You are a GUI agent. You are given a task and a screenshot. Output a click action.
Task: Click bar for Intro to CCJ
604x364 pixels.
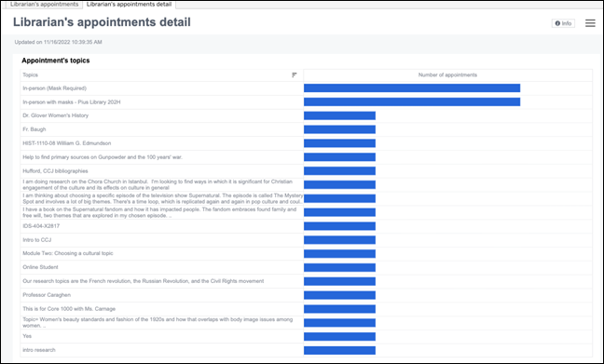(339, 239)
